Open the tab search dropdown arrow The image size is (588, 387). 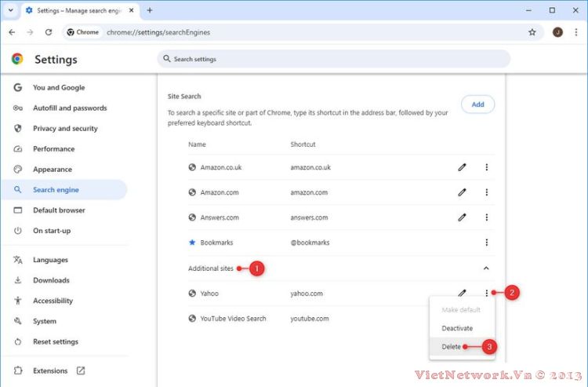click(x=11, y=10)
